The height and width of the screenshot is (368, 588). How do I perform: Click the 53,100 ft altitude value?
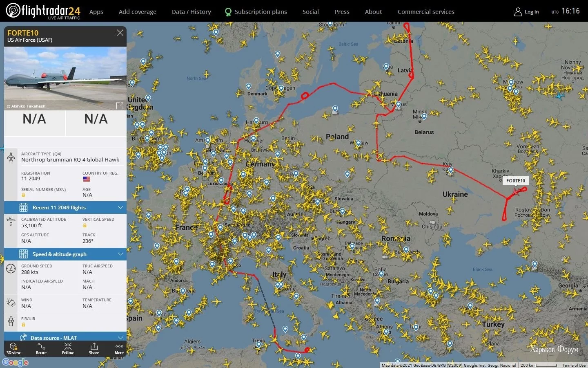31,225
